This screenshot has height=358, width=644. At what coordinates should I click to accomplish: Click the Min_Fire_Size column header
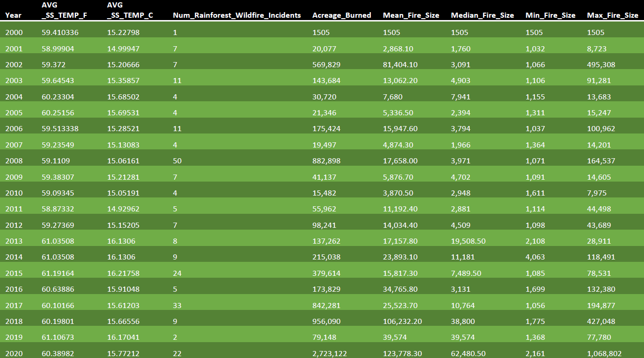click(x=550, y=15)
